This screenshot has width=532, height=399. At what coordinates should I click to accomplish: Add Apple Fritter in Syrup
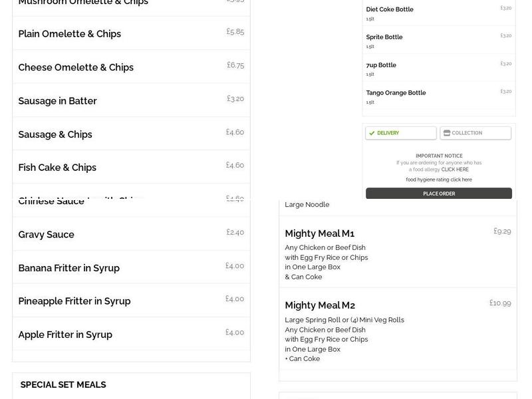(x=131, y=334)
